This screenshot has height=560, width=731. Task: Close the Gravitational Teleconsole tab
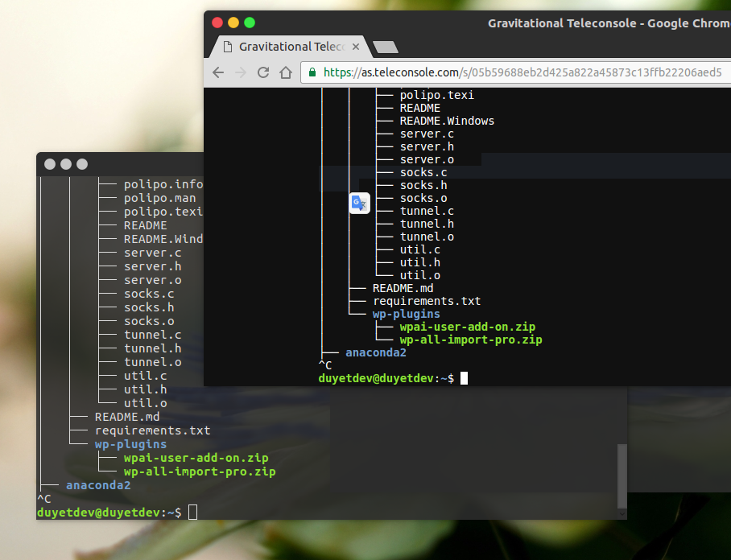click(x=356, y=47)
